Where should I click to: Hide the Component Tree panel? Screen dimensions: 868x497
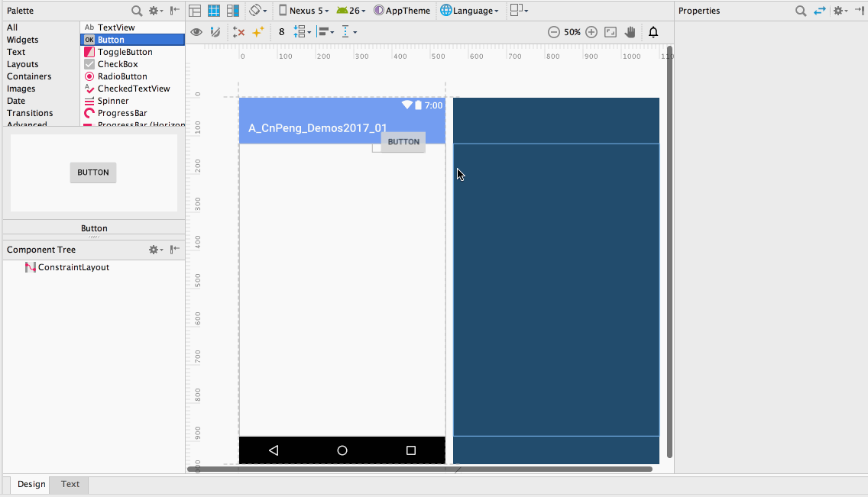point(175,250)
